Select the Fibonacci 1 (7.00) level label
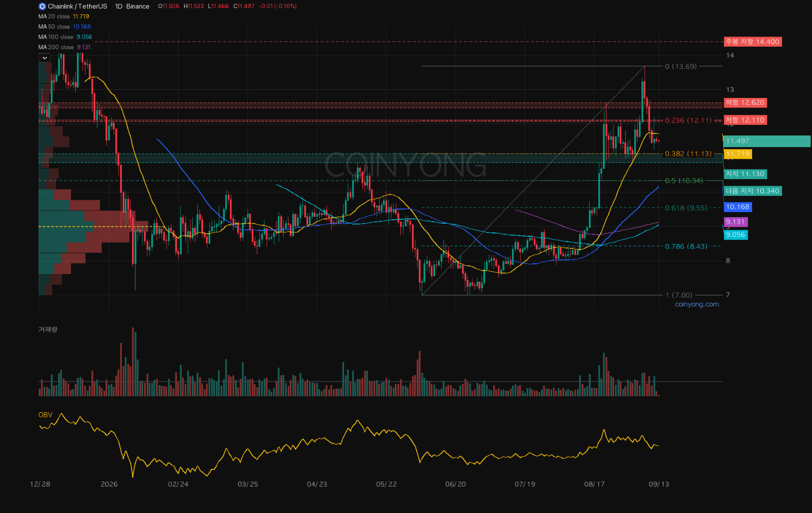This screenshot has height=513, width=812. point(679,295)
